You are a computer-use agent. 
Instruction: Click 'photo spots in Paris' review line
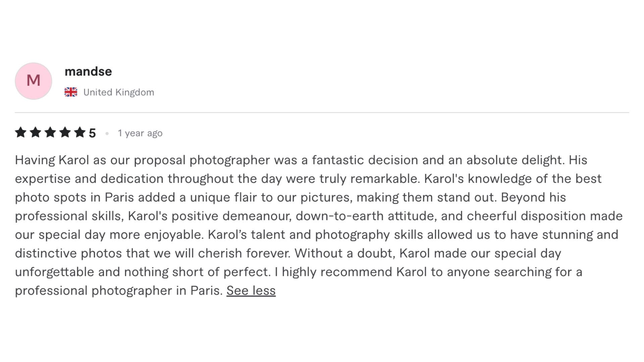(290, 197)
